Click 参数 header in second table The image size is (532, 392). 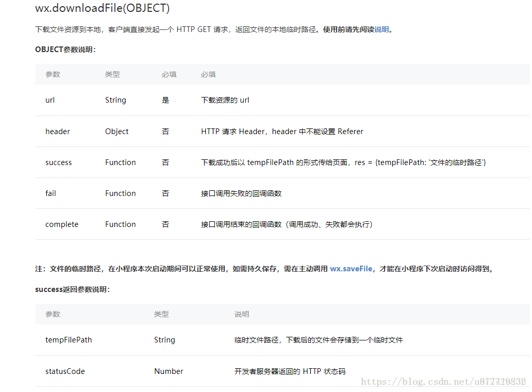point(53,314)
